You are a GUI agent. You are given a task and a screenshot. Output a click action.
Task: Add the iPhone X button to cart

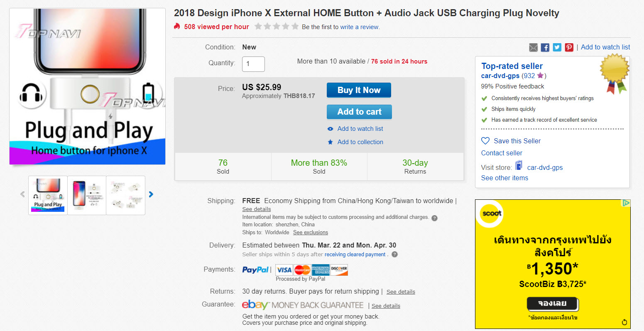click(x=359, y=111)
